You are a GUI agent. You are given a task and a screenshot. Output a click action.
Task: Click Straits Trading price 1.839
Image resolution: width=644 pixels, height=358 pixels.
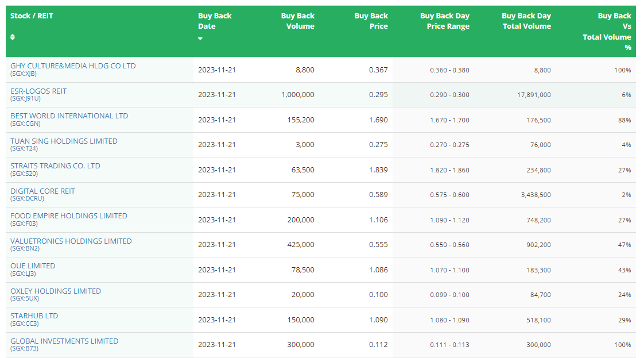378,170
